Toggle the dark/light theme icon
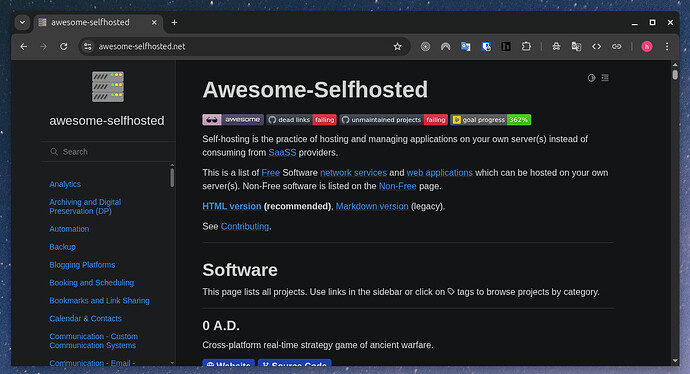690x374 pixels. tap(591, 78)
